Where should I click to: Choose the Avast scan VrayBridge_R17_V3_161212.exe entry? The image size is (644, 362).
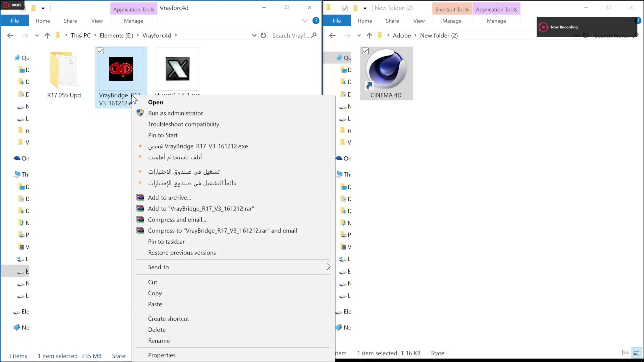point(198,146)
